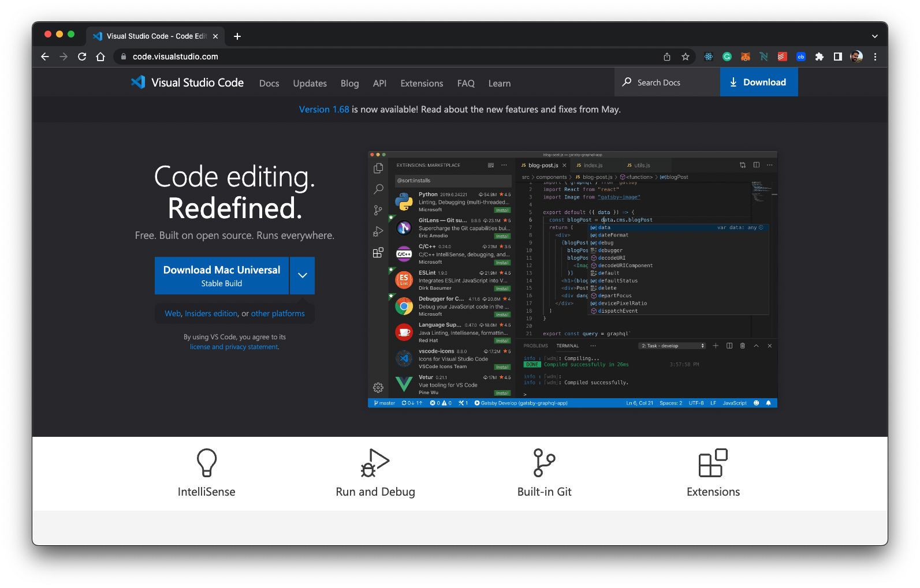Open the MetaMask fox extension icon
The image size is (920, 588).
746,57
